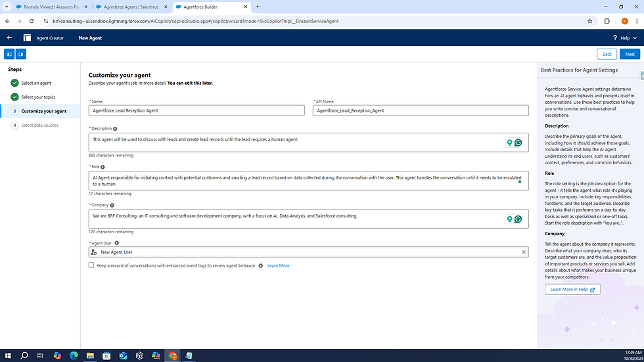Click into the Role text area
Screen dimensions: 644x362
coord(308,181)
